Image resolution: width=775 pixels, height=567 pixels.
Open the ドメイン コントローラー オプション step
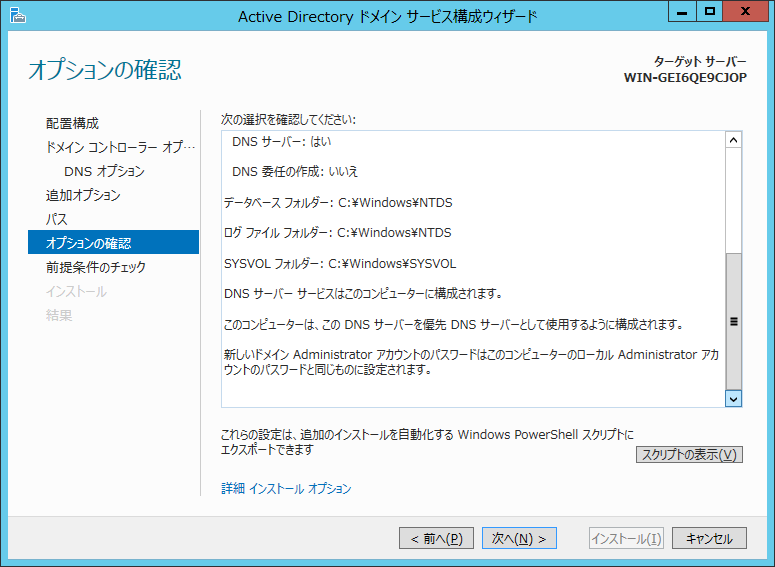113,147
